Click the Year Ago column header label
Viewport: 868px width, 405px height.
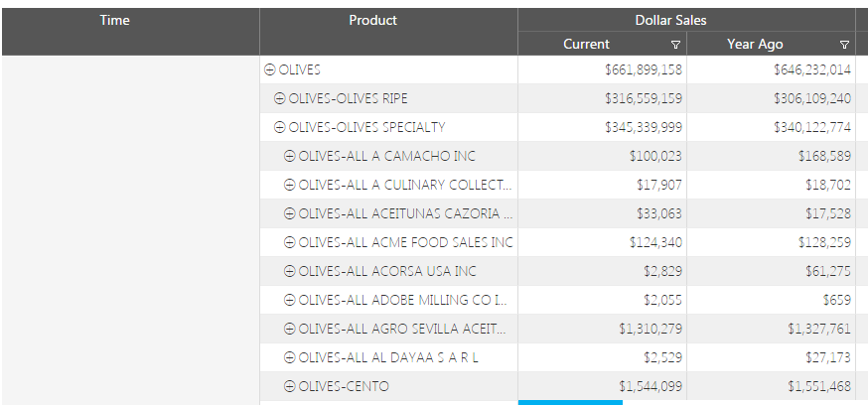click(755, 44)
